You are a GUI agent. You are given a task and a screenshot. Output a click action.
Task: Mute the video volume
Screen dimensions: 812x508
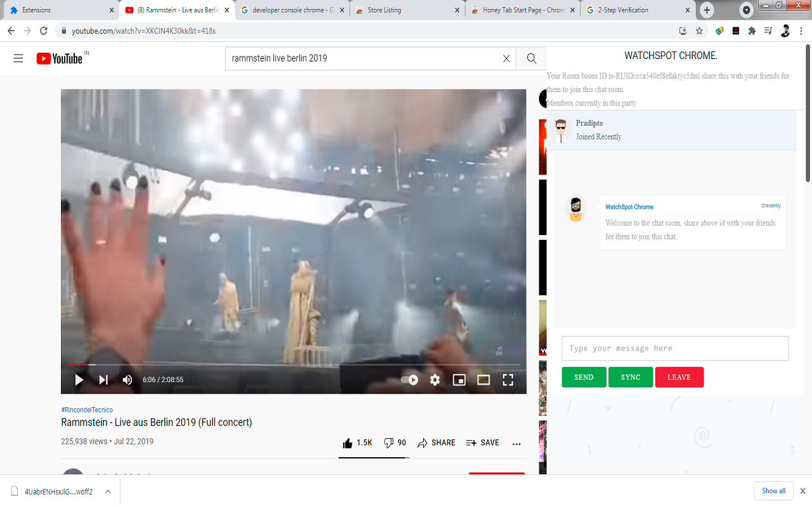click(128, 380)
